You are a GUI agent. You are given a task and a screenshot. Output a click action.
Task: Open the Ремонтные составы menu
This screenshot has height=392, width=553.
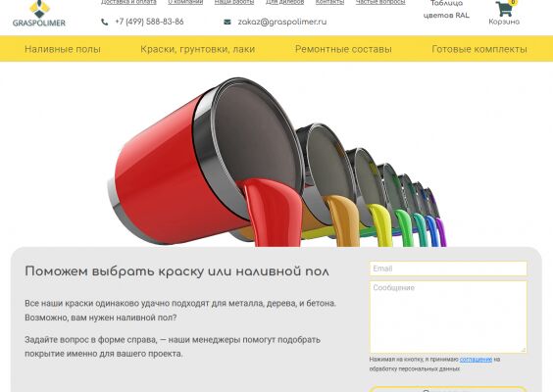click(x=343, y=49)
